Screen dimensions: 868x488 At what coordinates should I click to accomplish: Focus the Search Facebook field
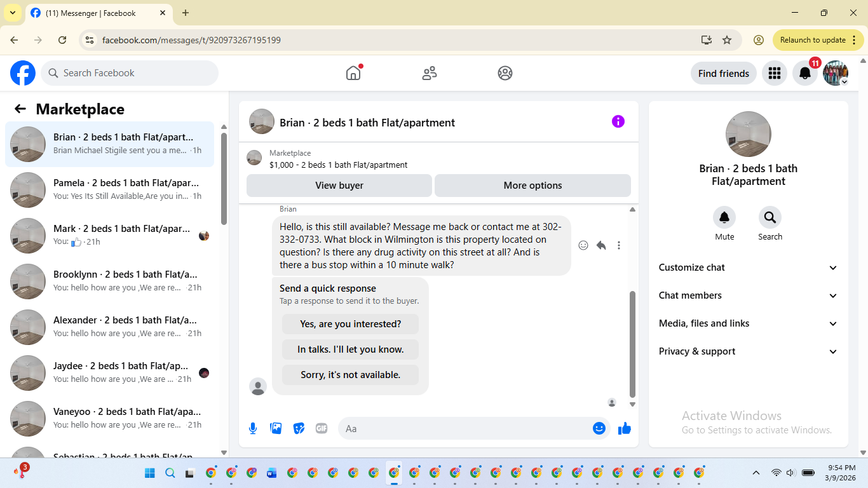(x=130, y=73)
